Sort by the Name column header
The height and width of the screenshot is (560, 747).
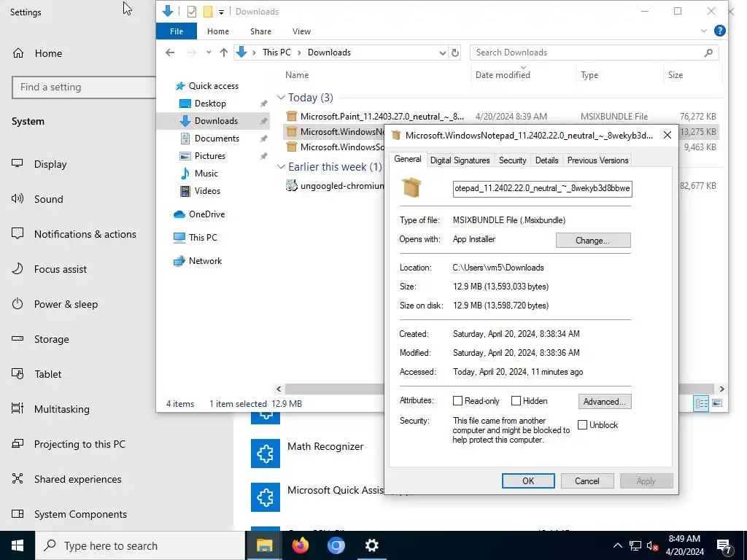point(297,75)
